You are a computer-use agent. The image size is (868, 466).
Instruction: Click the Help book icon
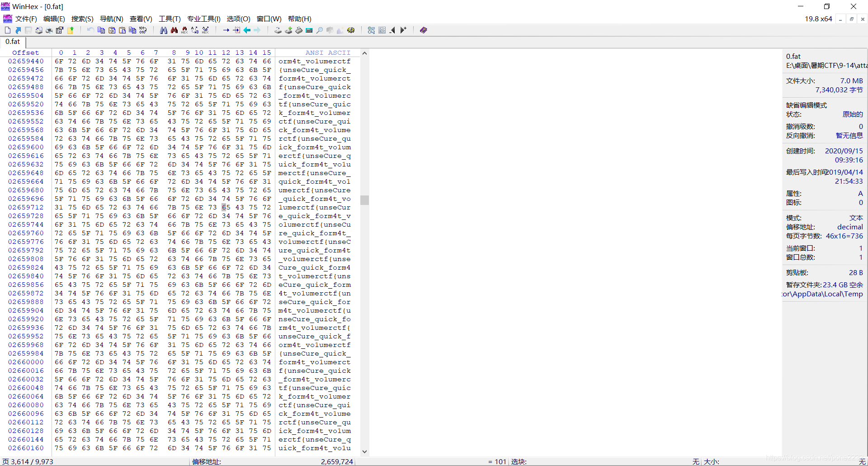click(x=424, y=30)
